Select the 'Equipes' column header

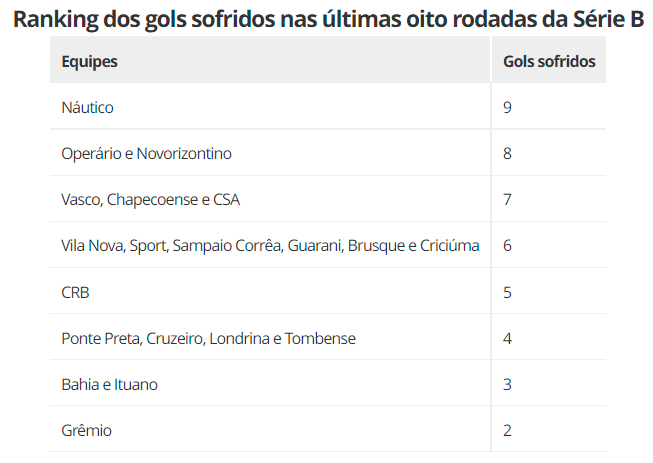[89, 62]
